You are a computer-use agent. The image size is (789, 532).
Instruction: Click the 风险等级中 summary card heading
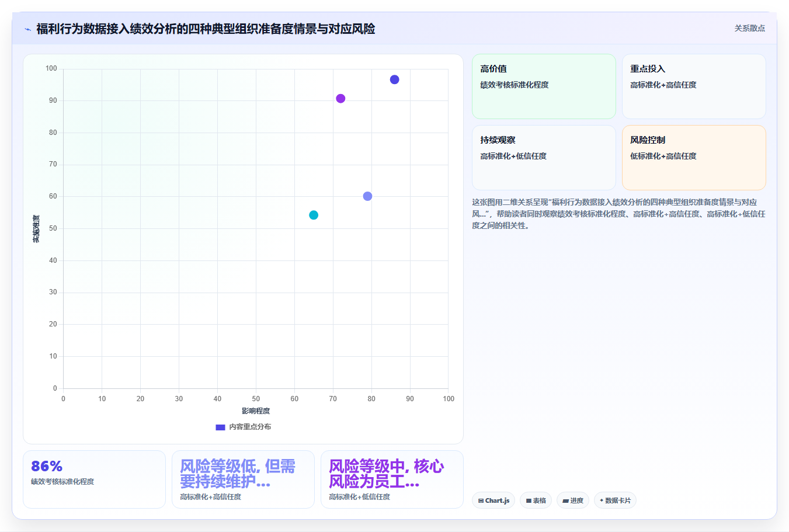pyautogui.click(x=386, y=474)
